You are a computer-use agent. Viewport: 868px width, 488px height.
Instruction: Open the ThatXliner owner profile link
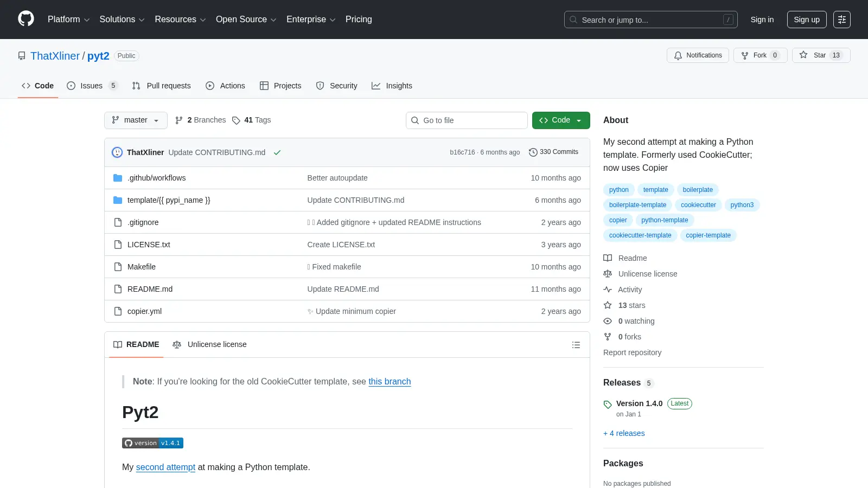click(x=55, y=56)
